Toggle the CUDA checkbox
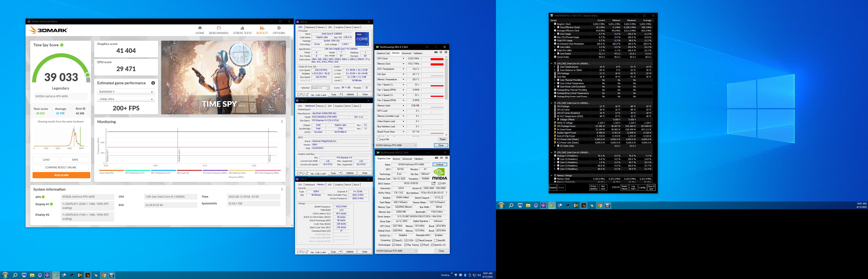Viewport: 868px width, 279px height. click(x=406, y=240)
